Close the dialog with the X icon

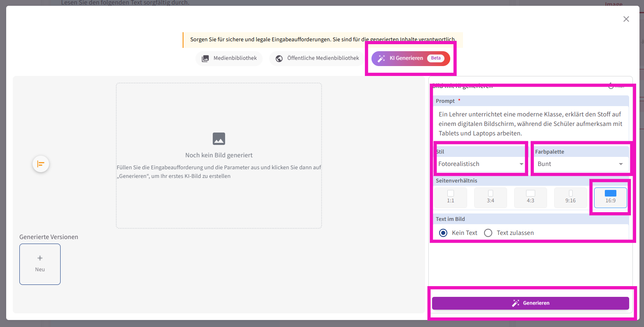pos(626,19)
